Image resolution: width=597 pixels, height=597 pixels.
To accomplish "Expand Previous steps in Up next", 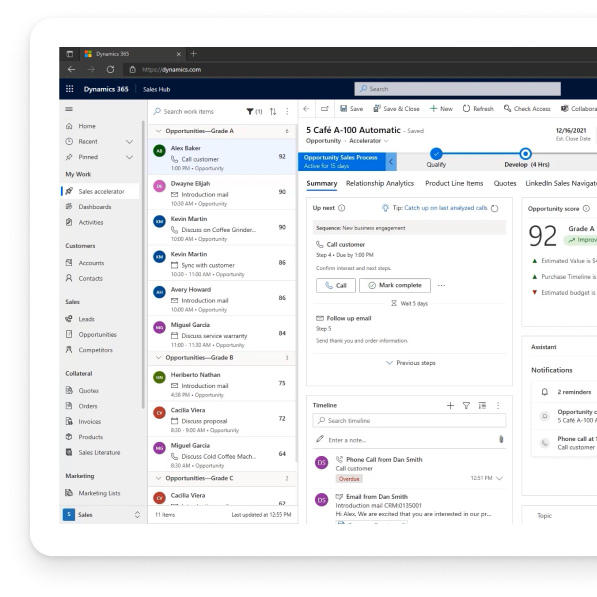I will 410,363.
